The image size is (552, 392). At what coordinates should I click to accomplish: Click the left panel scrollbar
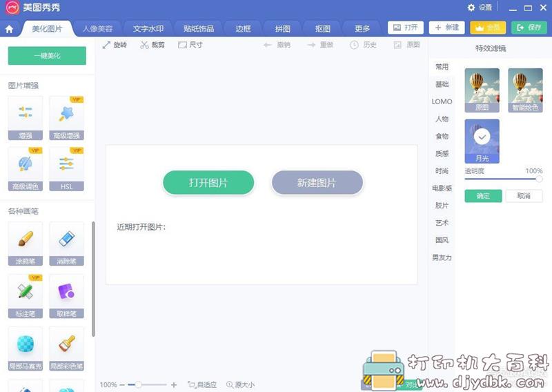[93, 279]
